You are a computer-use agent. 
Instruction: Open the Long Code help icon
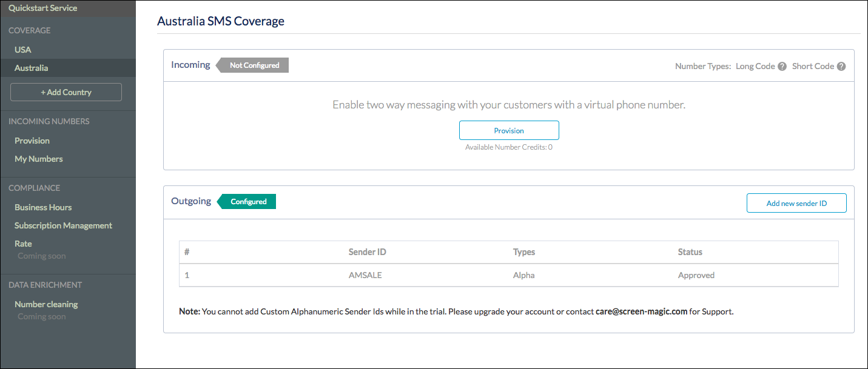click(x=782, y=67)
